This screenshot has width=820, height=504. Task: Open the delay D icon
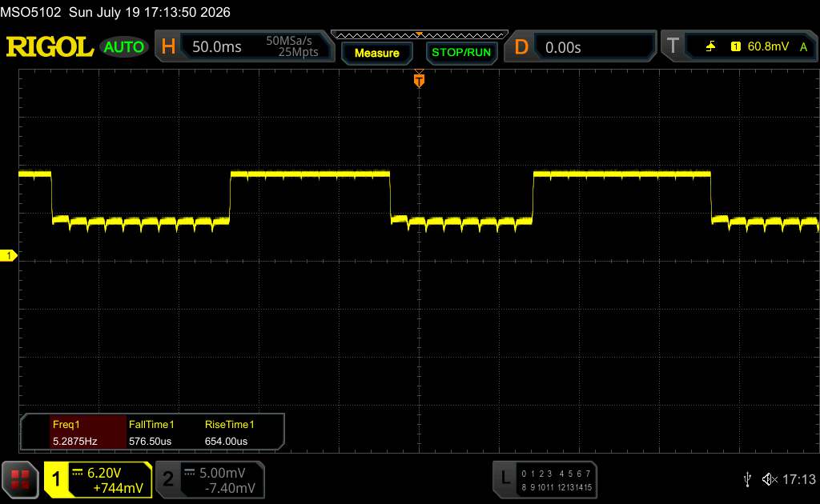pos(521,47)
